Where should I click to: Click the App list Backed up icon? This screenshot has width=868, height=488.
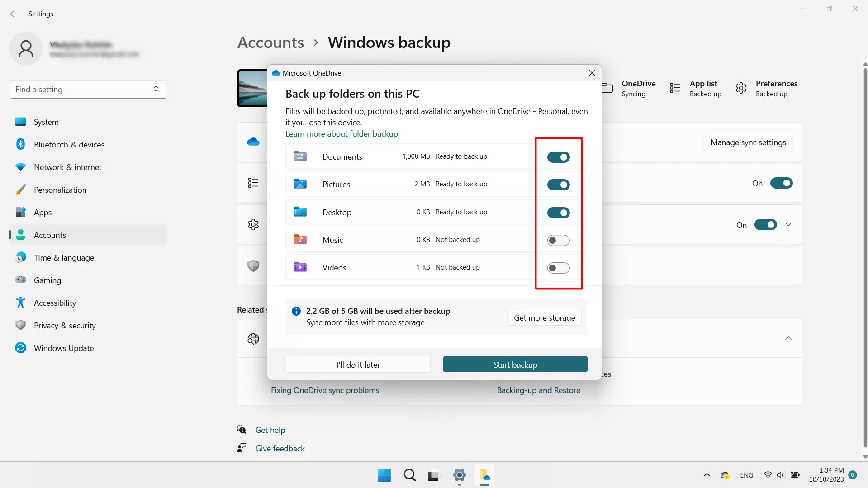pos(675,88)
